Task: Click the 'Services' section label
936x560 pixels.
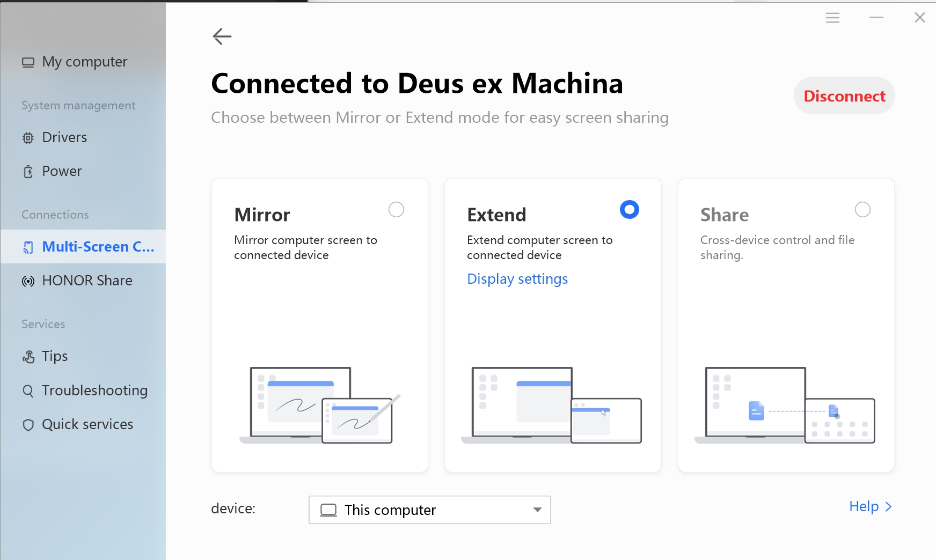Action: click(x=43, y=325)
